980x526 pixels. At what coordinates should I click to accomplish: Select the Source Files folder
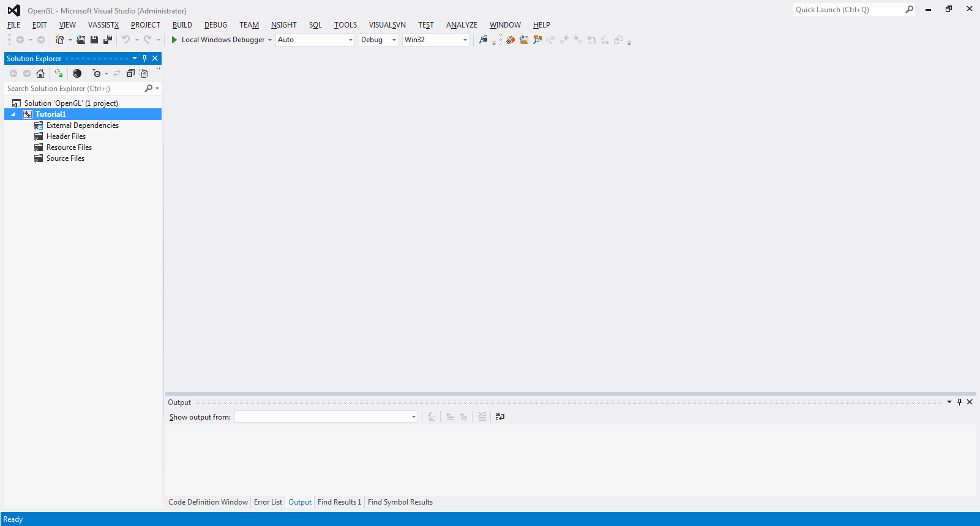[65, 158]
